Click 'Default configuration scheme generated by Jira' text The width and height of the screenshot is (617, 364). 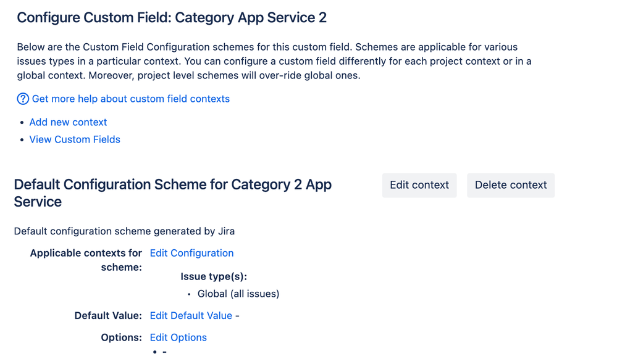point(124,231)
